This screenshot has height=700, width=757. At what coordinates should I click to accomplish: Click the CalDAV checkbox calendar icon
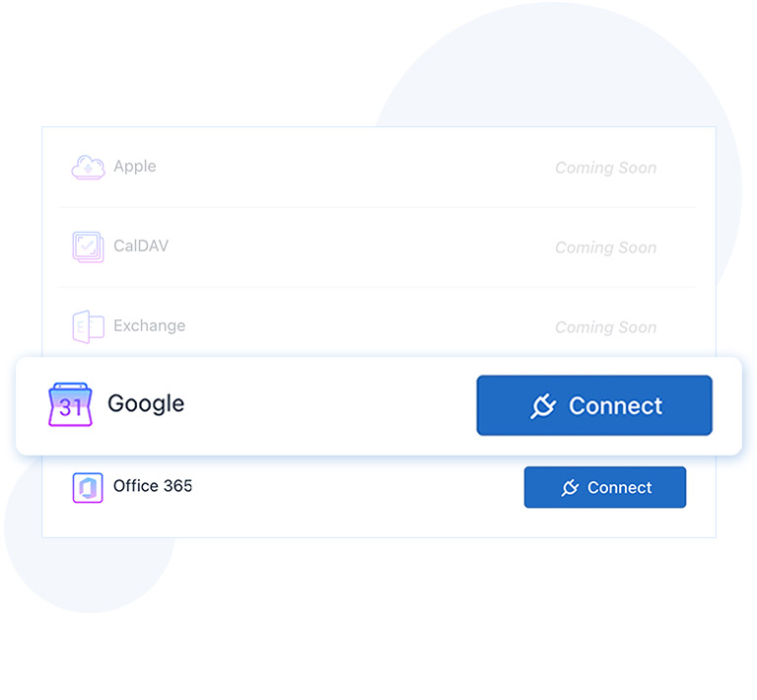click(x=88, y=246)
